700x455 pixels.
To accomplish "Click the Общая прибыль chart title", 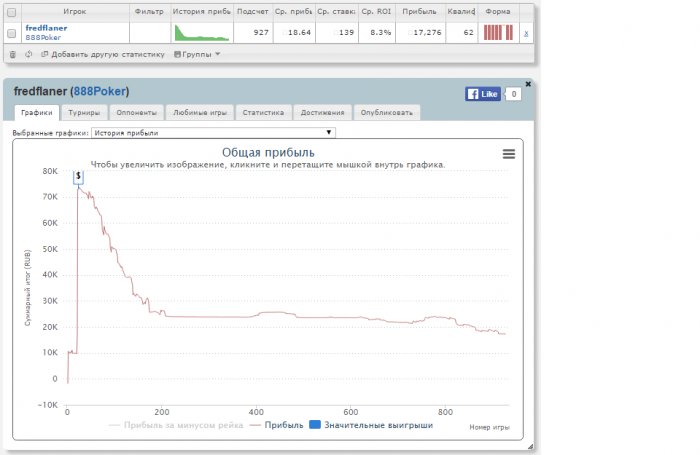I will pyautogui.click(x=268, y=153).
